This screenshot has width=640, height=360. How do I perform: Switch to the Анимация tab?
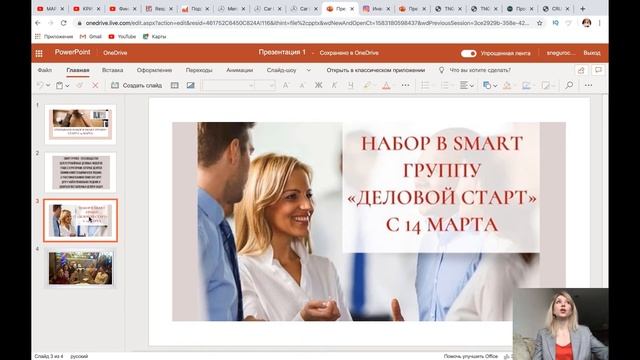point(240,70)
